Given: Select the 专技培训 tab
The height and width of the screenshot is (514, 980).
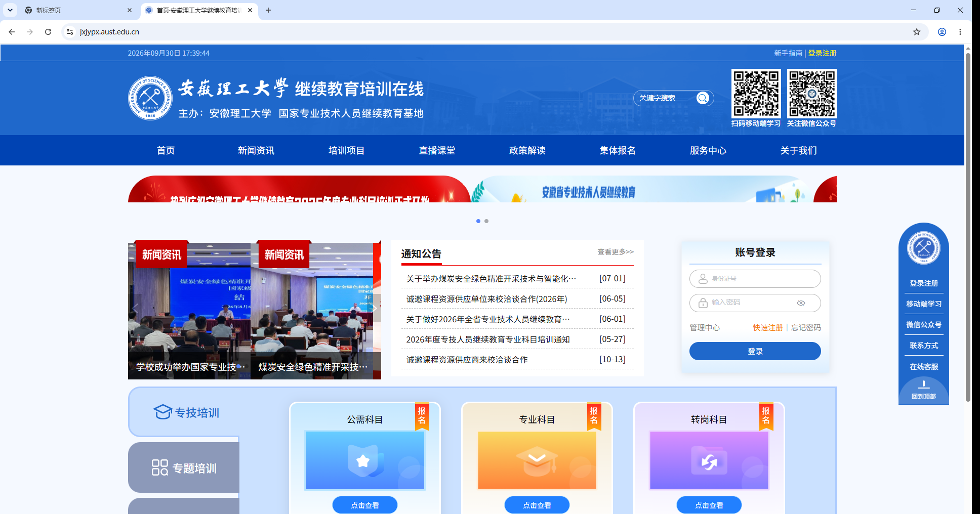Looking at the screenshot, I should click(x=184, y=412).
